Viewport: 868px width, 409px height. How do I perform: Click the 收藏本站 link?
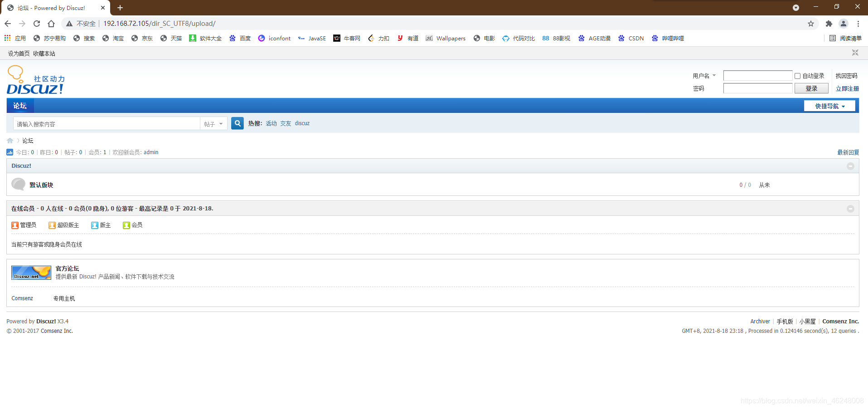coord(44,54)
